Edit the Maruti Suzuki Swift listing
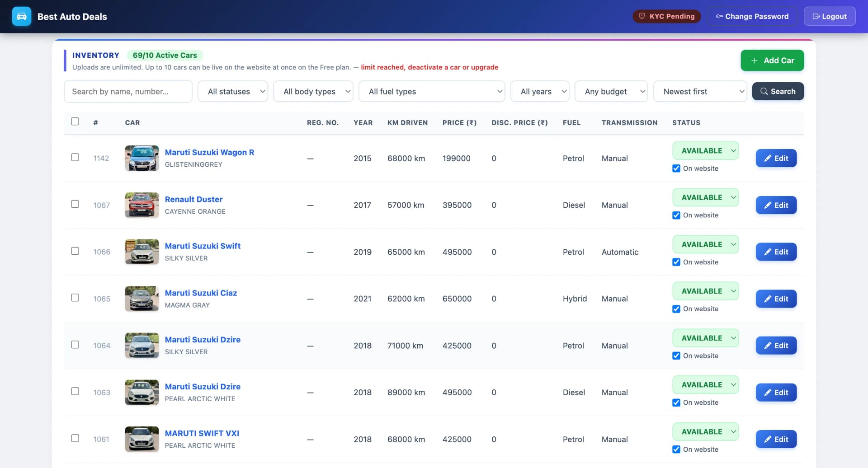 [776, 252]
